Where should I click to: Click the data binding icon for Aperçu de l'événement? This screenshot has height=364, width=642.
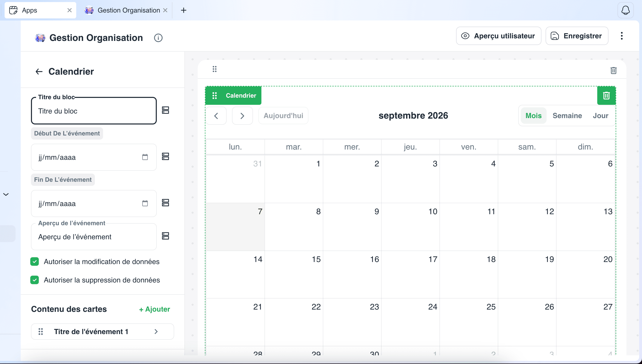165,236
